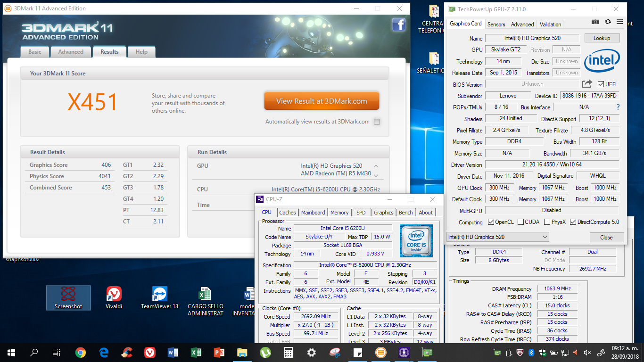
Task: Click View Result at 3DMark.com button
Action: click(322, 101)
